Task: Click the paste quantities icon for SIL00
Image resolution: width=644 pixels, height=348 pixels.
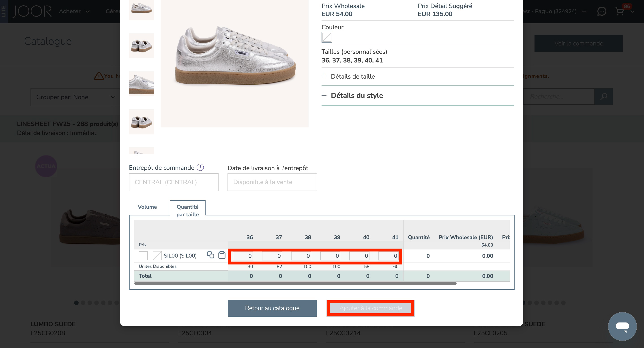Action: (x=222, y=255)
